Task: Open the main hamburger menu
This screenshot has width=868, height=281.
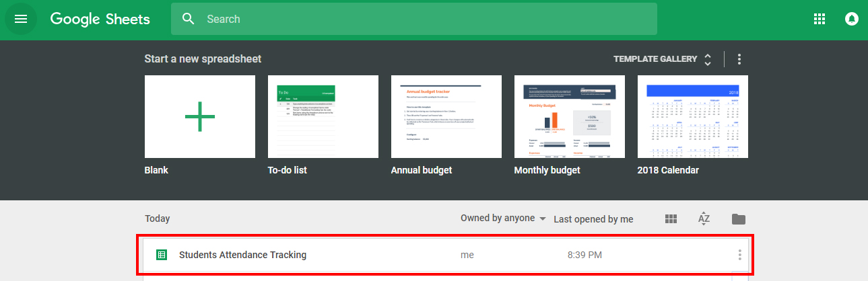Action: pyautogui.click(x=21, y=19)
